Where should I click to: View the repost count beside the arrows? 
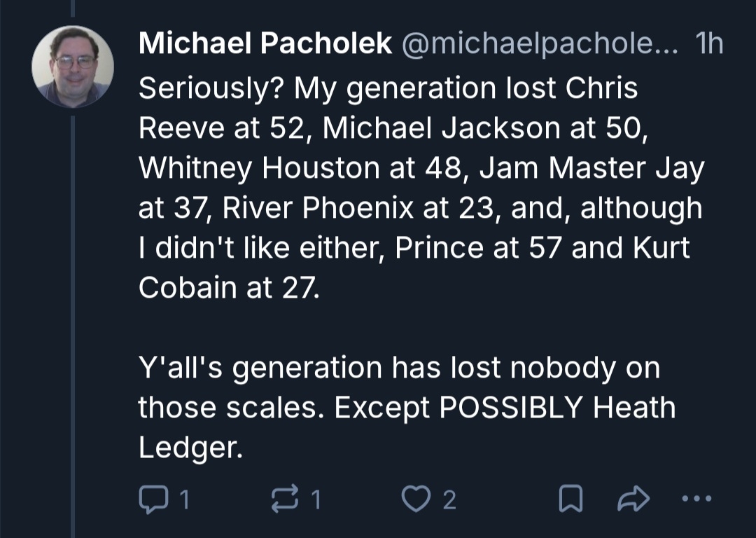click(316, 499)
